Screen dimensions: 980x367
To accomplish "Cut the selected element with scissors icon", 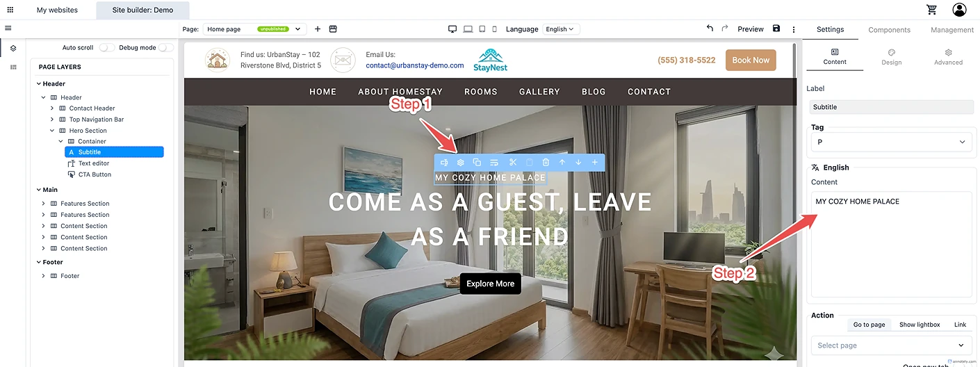I will 512,163.
